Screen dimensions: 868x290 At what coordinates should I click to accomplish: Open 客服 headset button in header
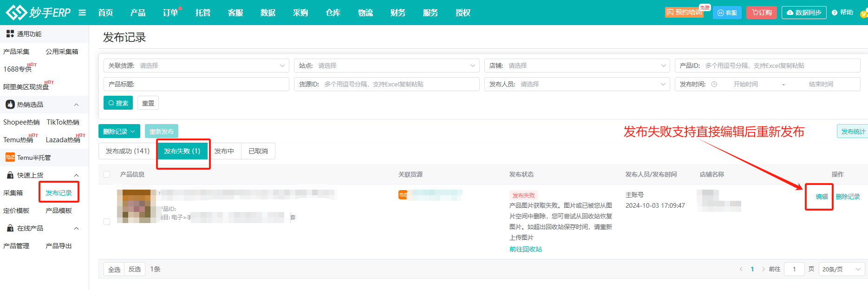click(727, 13)
